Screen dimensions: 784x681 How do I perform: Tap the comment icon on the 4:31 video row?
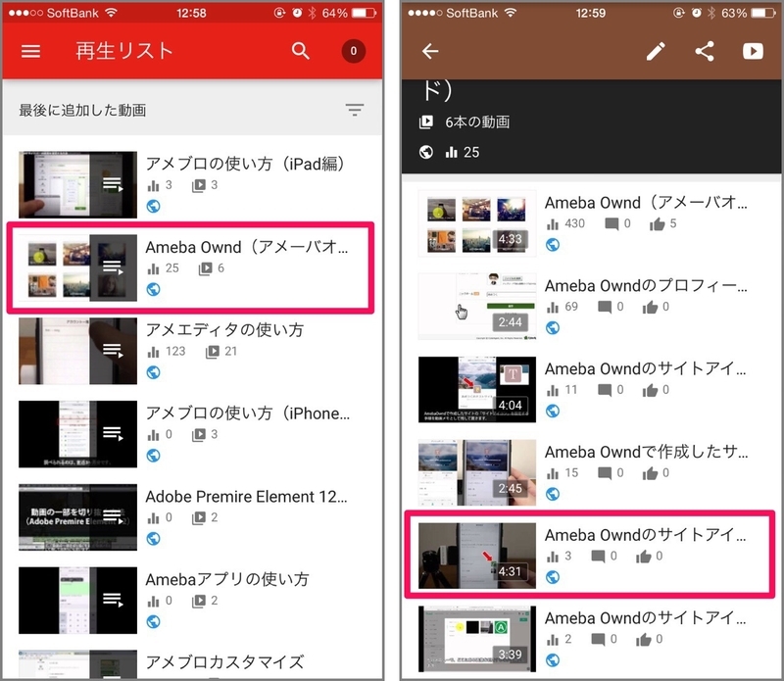(598, 556)
